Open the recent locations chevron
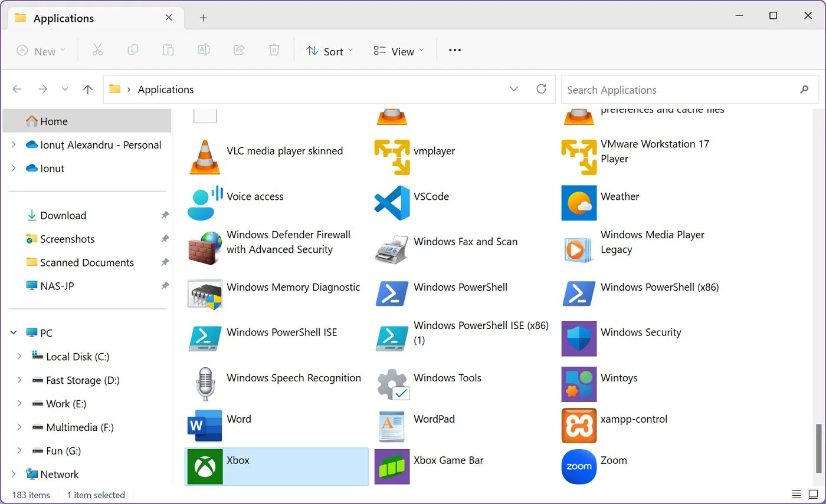 (65, 90)
